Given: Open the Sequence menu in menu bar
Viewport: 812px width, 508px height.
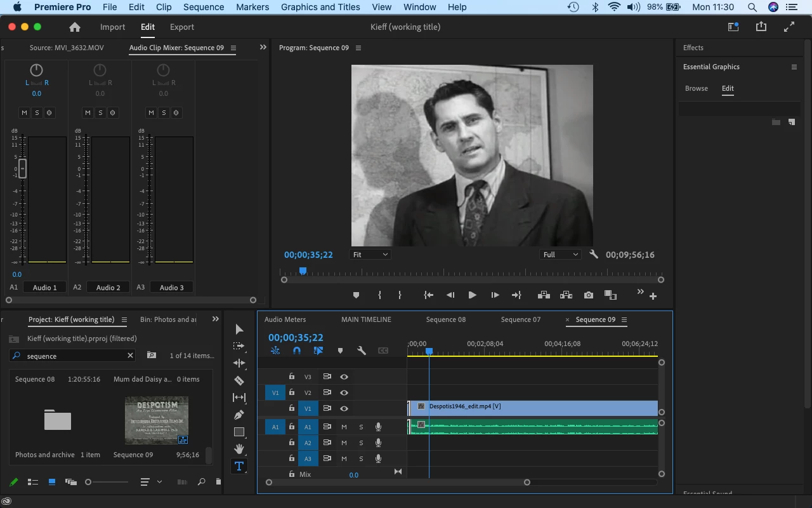Looking at the screenshot, I should (x=204, y=7).
